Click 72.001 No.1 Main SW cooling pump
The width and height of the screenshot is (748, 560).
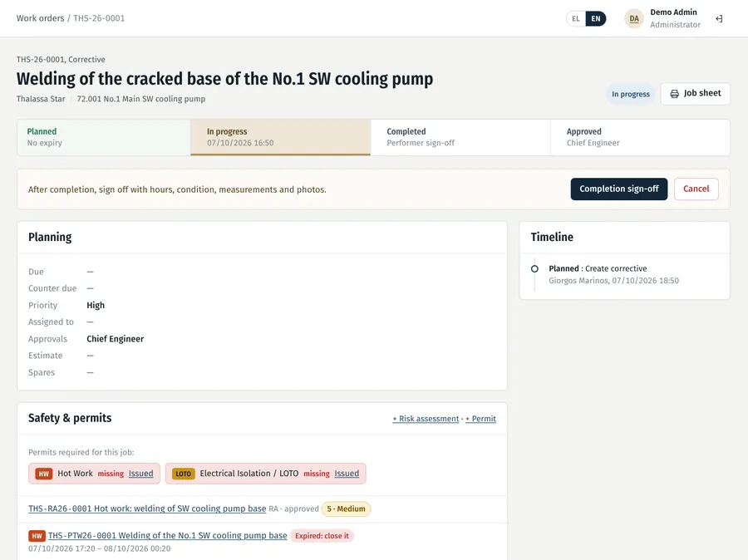coord(140,99)
